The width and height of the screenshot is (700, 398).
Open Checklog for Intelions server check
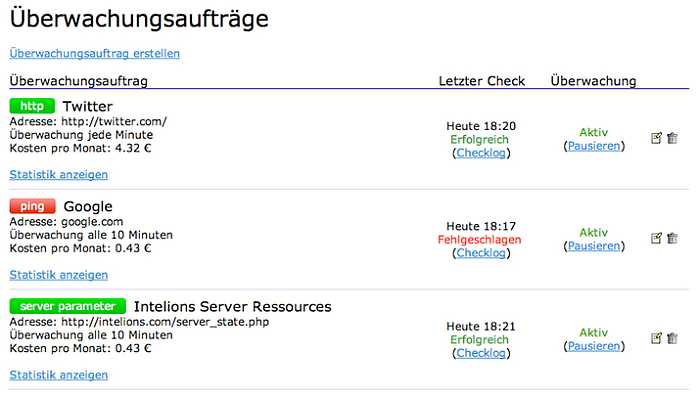click(x=481, y=353)
